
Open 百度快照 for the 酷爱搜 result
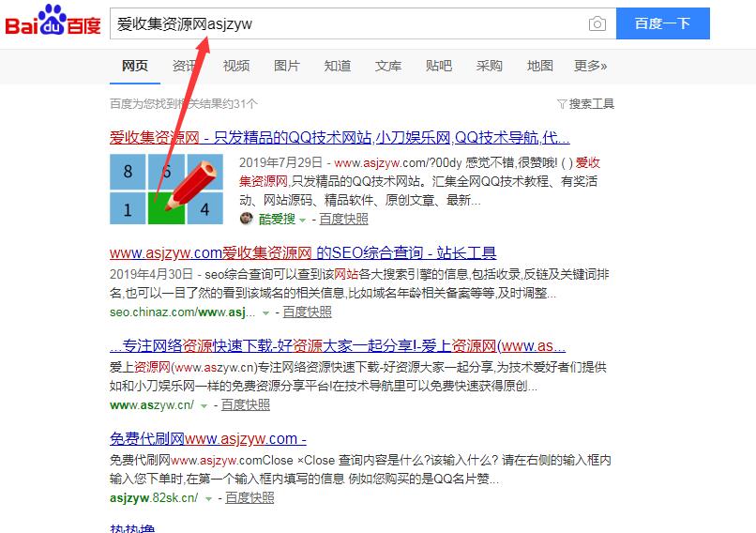pyautogui.click(x=343, y=219)
